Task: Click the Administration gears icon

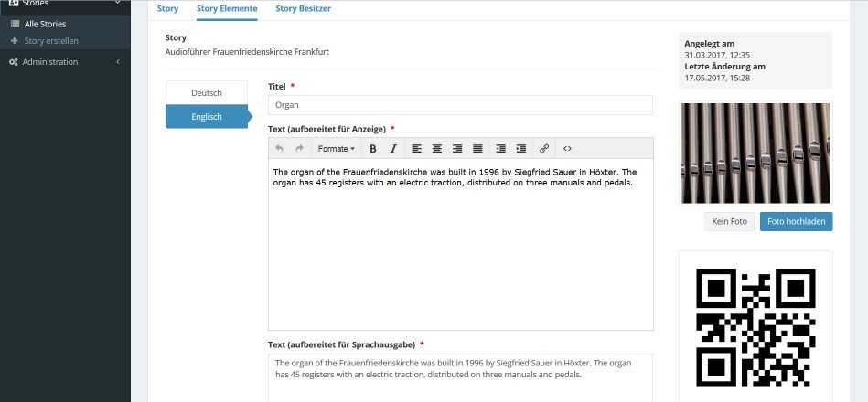Action: click(14, 62)
